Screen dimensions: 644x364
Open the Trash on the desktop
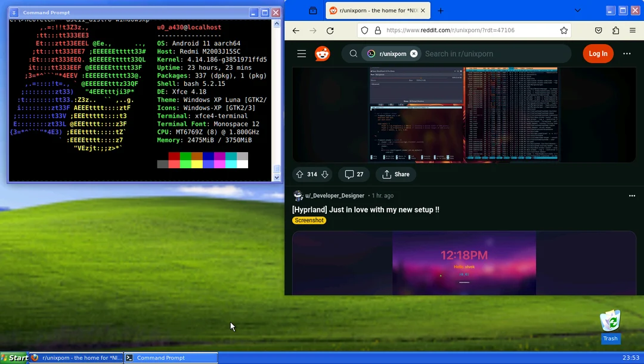pos(610,321)
